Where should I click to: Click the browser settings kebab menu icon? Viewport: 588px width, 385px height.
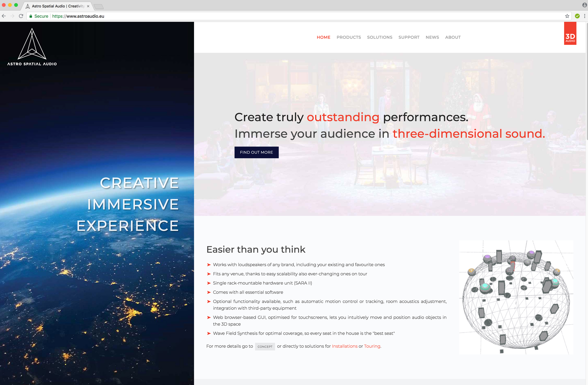584,16
